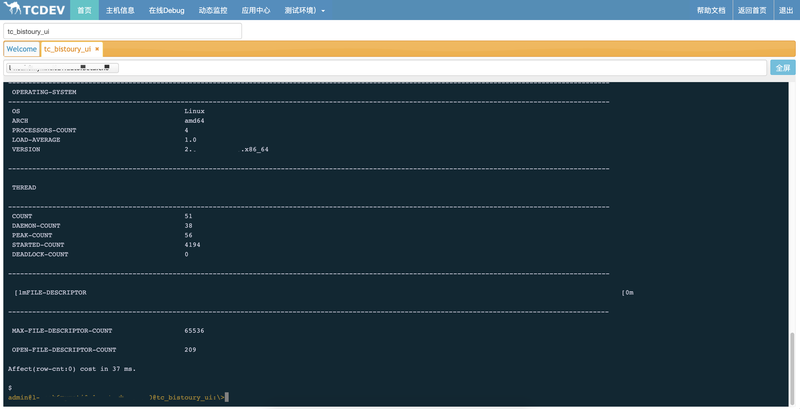Click the terminal scrollbar thumb

pyautogui.click(x=792, y=368)
